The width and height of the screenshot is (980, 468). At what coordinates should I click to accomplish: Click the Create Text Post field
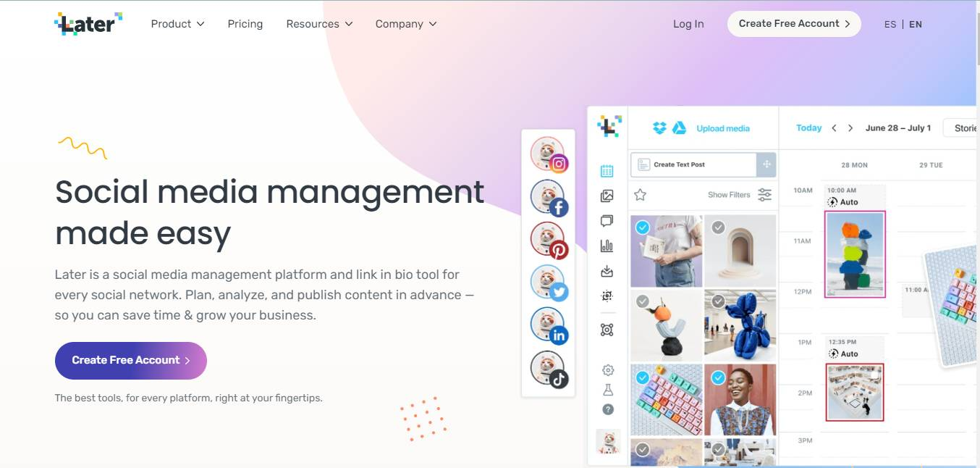pos(693,164)
